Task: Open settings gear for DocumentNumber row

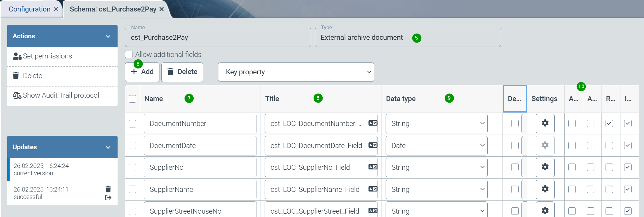Action: coord(545,123)
